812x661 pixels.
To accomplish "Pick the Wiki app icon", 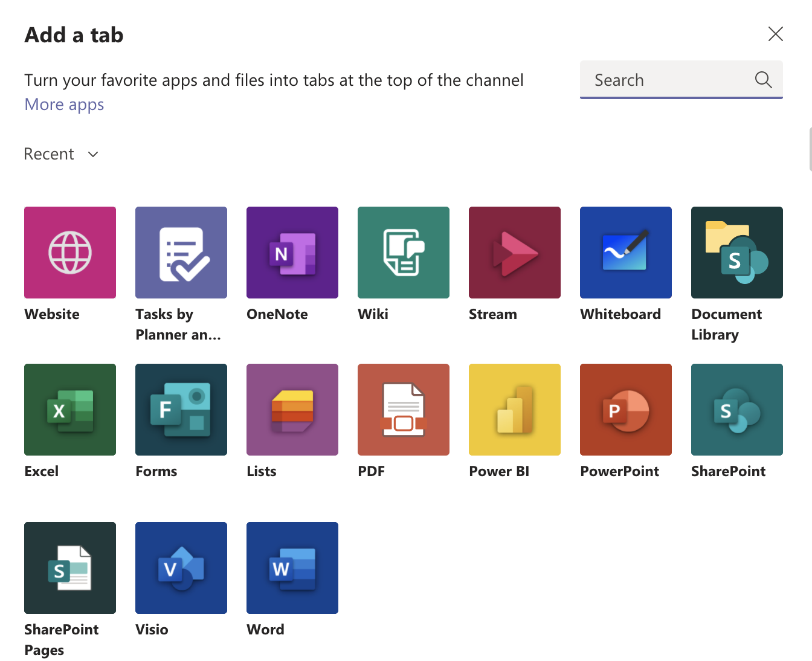I will [404, 253].
